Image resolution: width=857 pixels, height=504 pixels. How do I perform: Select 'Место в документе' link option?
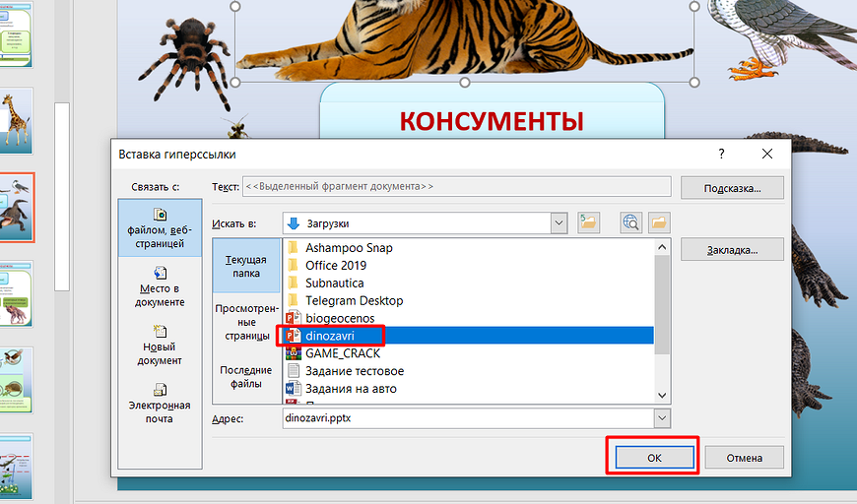(x=159, y=286)
